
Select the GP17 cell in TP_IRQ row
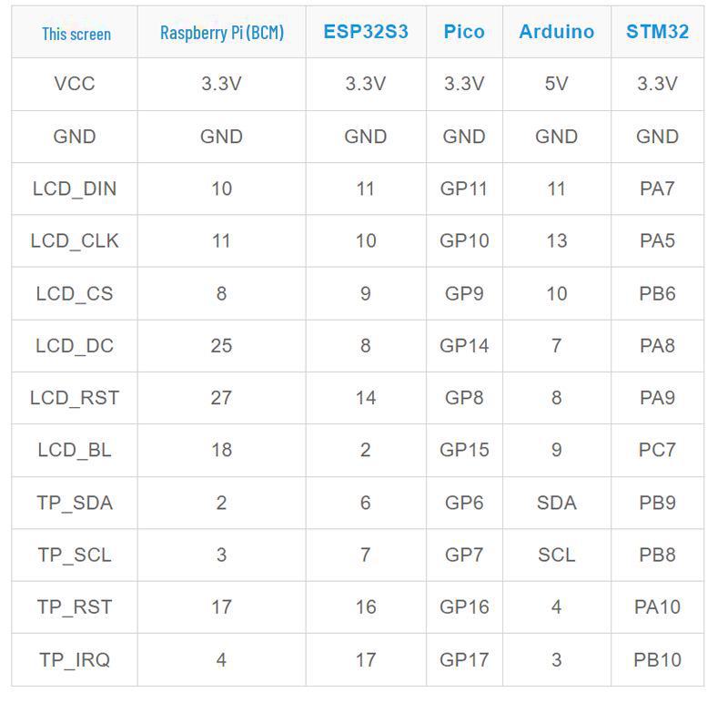(464, 660)
